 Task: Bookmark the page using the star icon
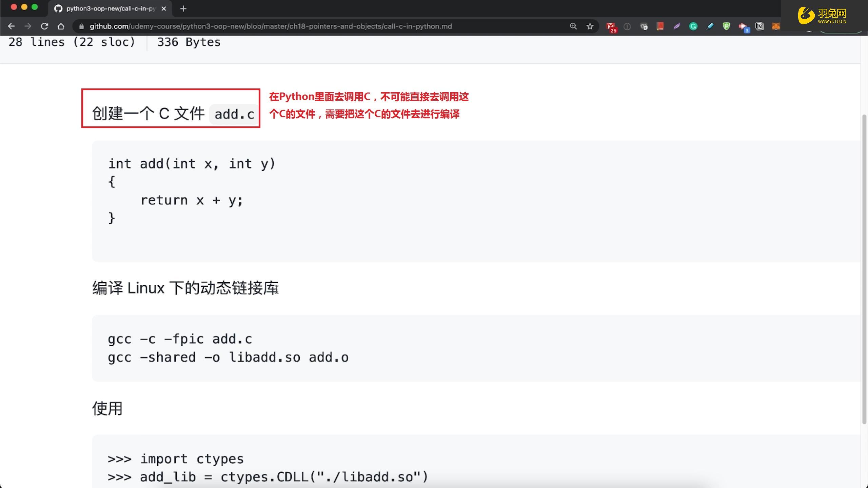(x=590, y=26)
